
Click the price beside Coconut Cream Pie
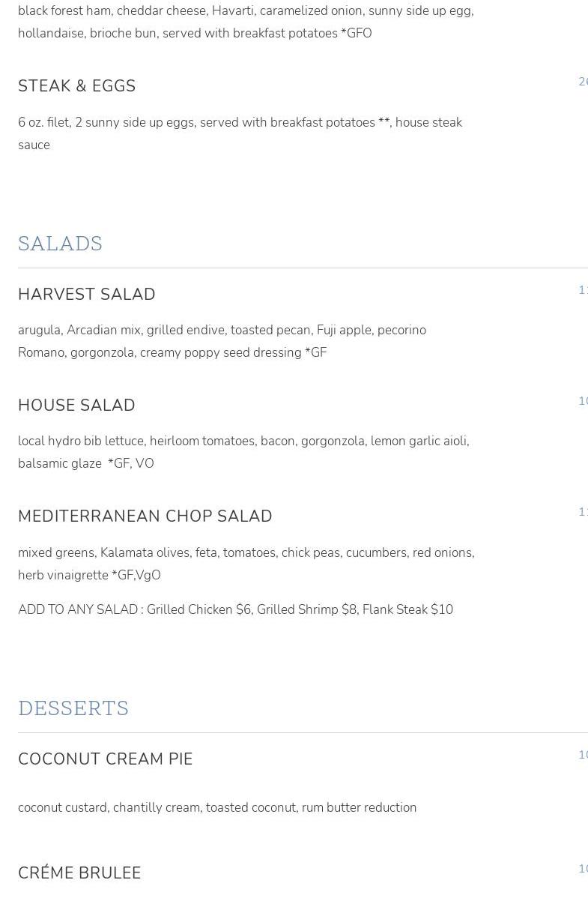click(583, 755)
